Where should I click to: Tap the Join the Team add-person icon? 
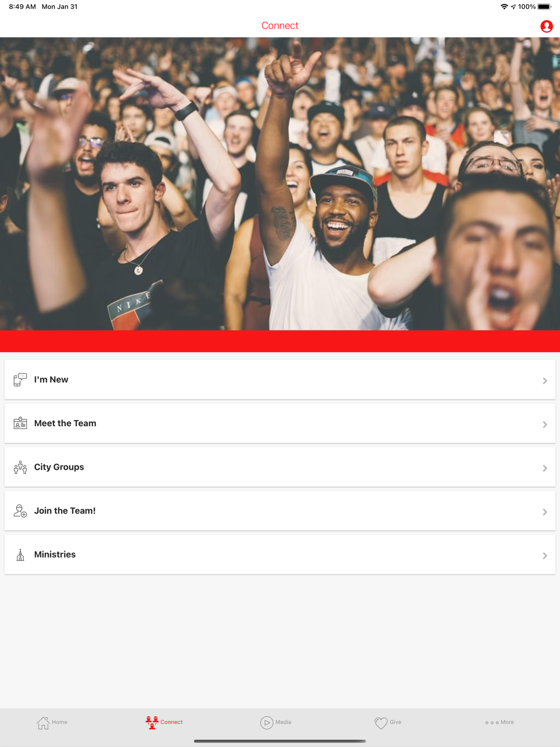tap(20, 511)
